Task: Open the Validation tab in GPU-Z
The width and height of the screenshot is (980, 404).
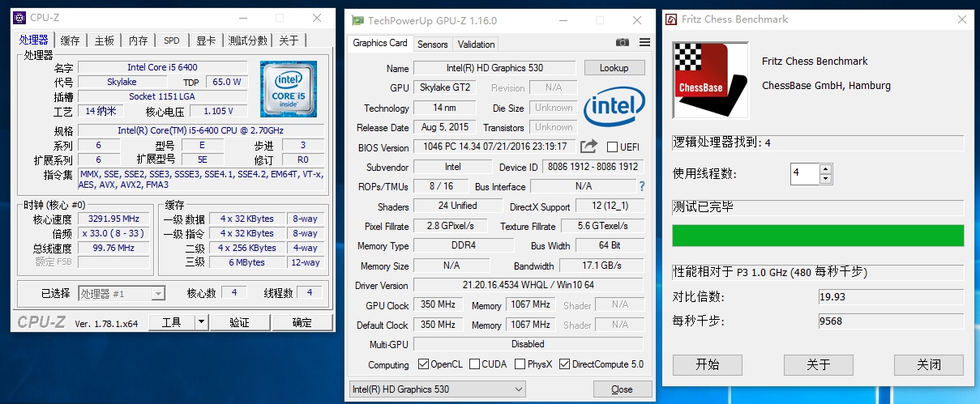Action: [x=476, y=45]
